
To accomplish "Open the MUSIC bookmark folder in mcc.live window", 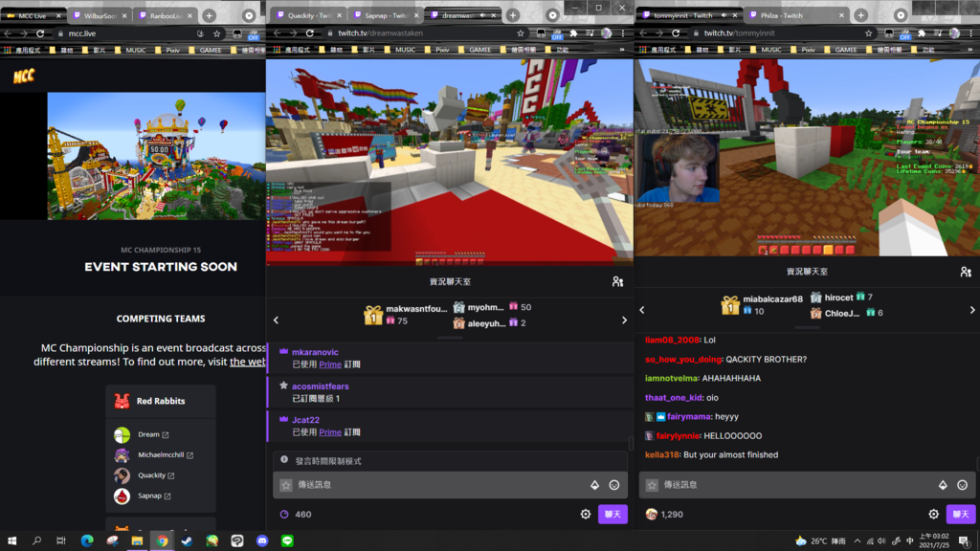I will [x=130, y=50].
